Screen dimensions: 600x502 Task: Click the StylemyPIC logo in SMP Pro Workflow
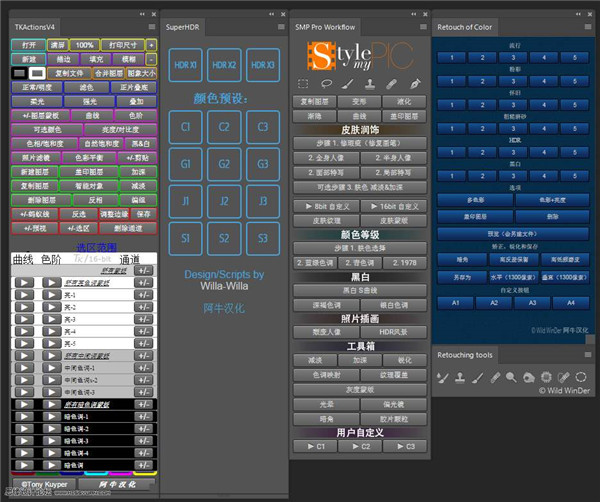pos(360,56)
